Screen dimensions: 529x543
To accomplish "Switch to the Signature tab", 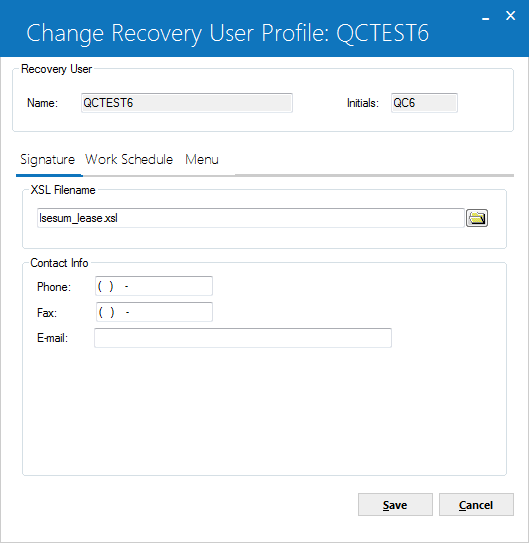I will [48, 160].
